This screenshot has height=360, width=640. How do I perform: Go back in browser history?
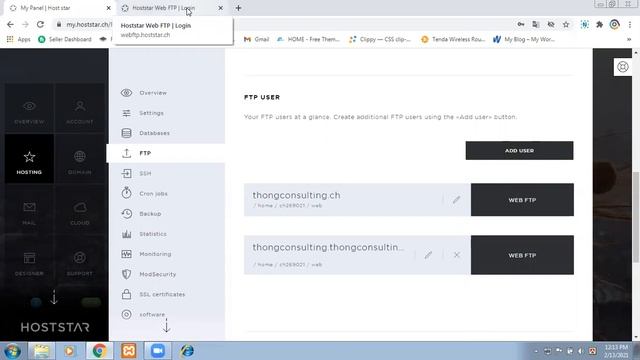(10, 24)
